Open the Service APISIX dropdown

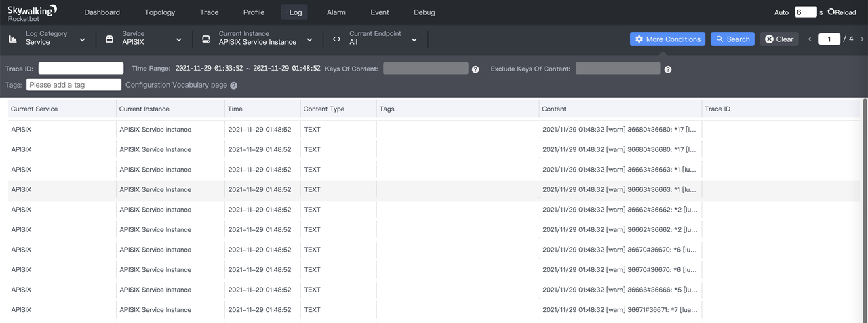(179, 40)
